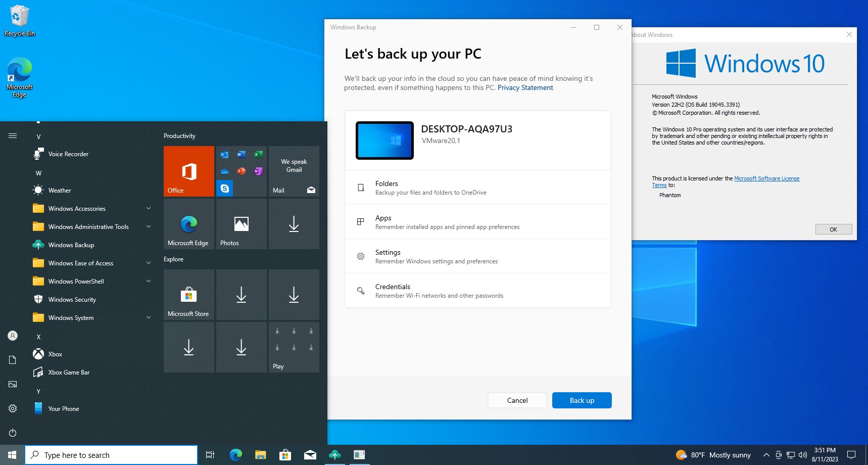Launch Microsoft Store tile
The height and width of the screenshot is (465, 868).
point(188,295)
